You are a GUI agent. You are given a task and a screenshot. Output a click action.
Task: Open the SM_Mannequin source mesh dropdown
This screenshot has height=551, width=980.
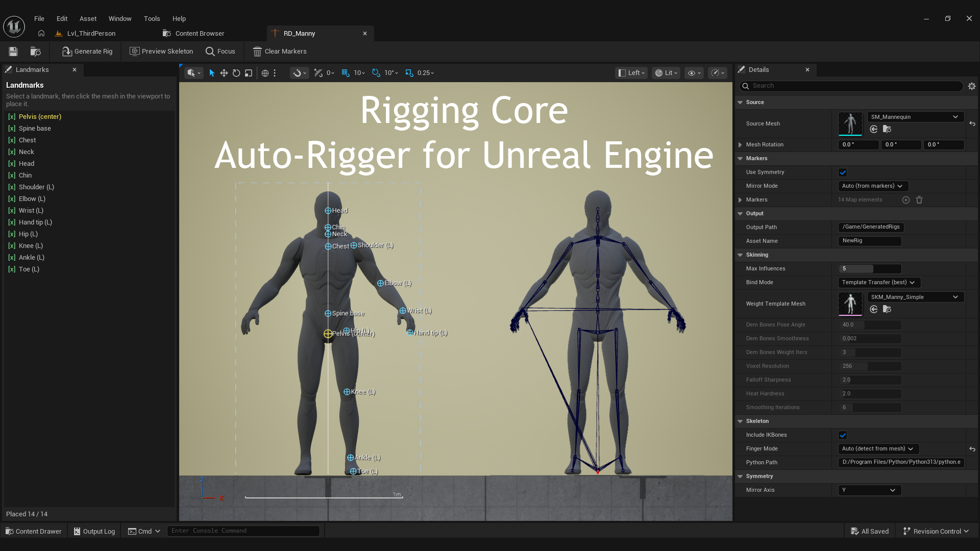tap(915, 117)
